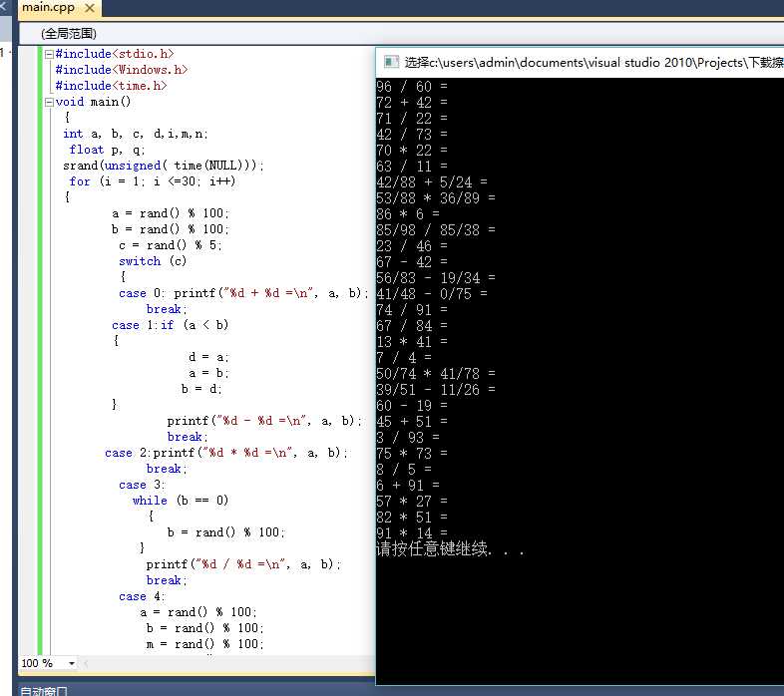This screenshot has width=784, height=696.
Task: Click console output '56/83 - 19/34 ='
Action: [x=436, y=277]
